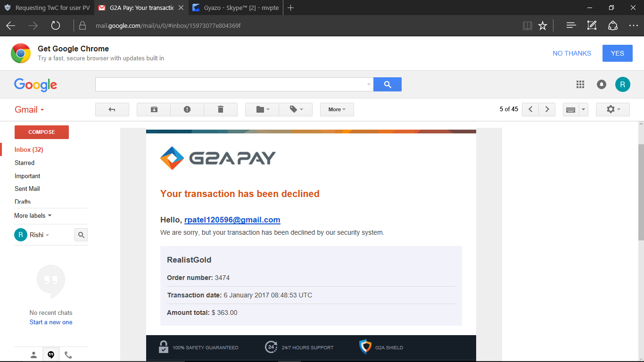Open a new browser tab
Screen dimensions: 644x362
coord(290,8)
